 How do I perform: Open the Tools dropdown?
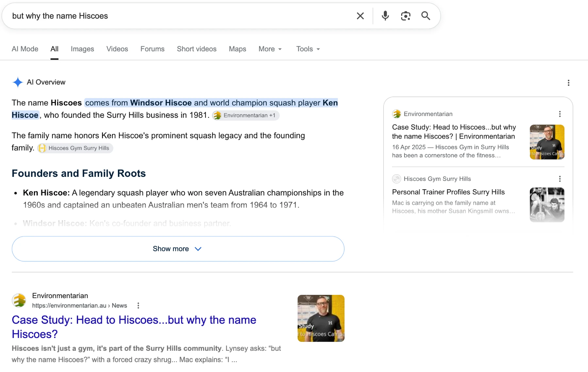pyautogui.click(x=308, y=49)
